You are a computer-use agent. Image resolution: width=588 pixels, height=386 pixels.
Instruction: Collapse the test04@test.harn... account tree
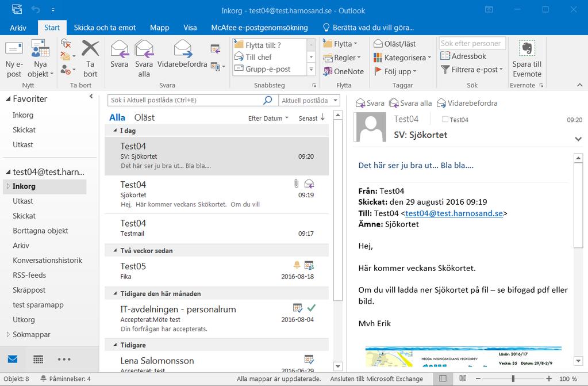coord(8,173)
